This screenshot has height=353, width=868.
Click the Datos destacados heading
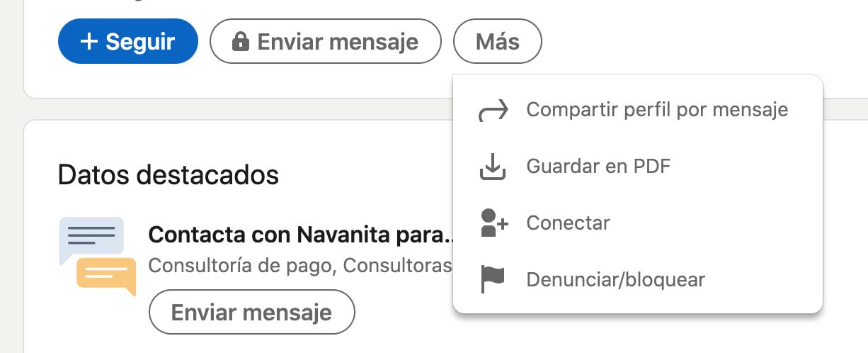click(x=168, y=174)
